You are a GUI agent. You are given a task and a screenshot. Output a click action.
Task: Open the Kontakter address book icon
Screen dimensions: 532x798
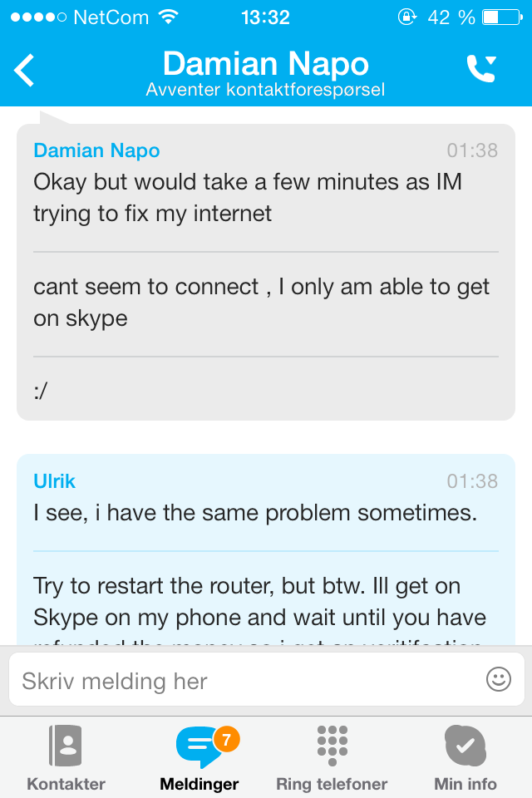65,746
